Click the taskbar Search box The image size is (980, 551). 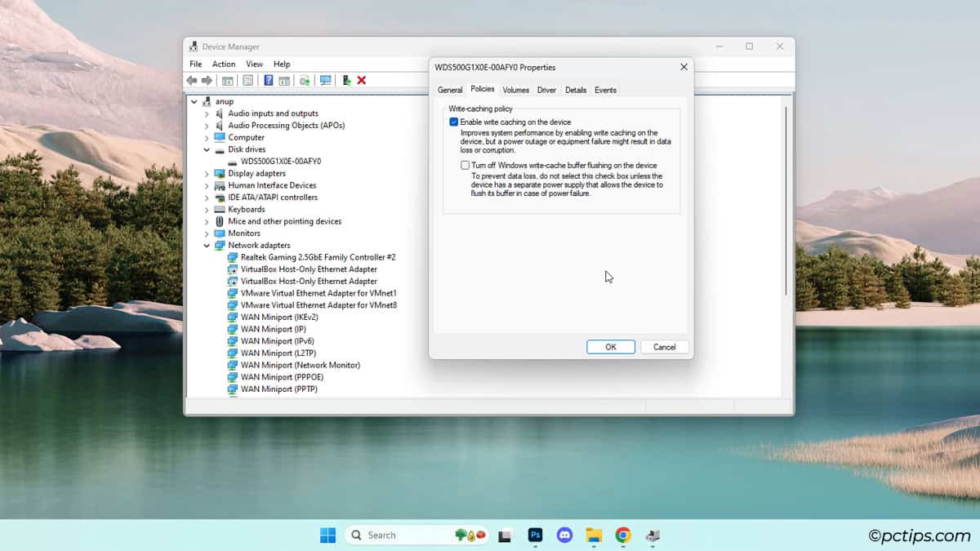(416, 535)
